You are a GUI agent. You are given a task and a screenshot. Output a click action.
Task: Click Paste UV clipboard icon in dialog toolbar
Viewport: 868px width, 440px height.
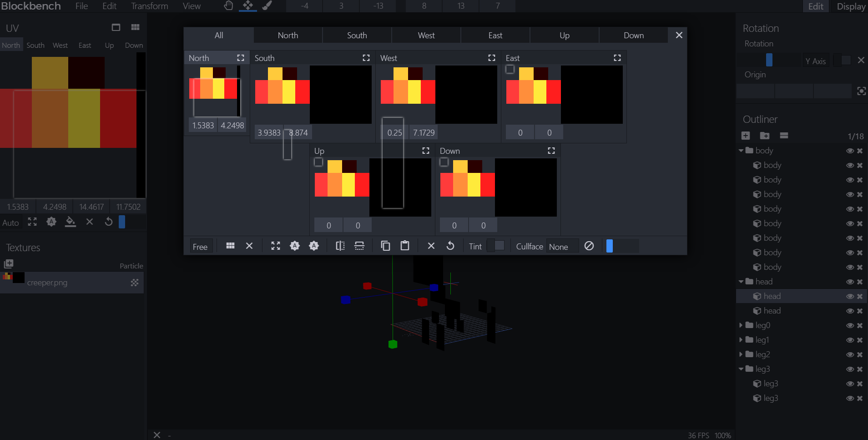[x=404, y=246]
